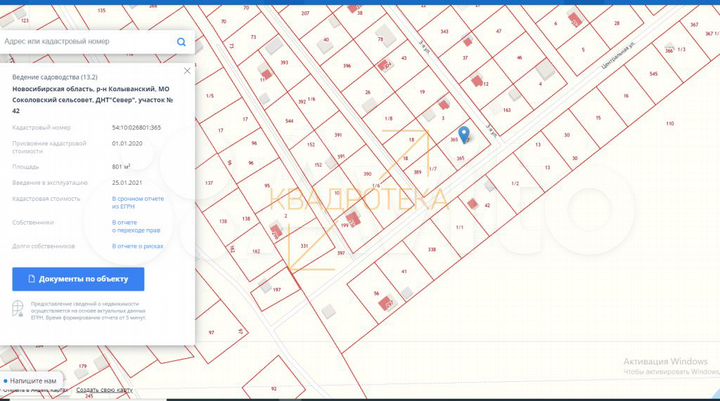Screen dimensions: 720x401
Task: Click parcel 15 on the map
Action: pyautogui.click(x=598, y=118)
